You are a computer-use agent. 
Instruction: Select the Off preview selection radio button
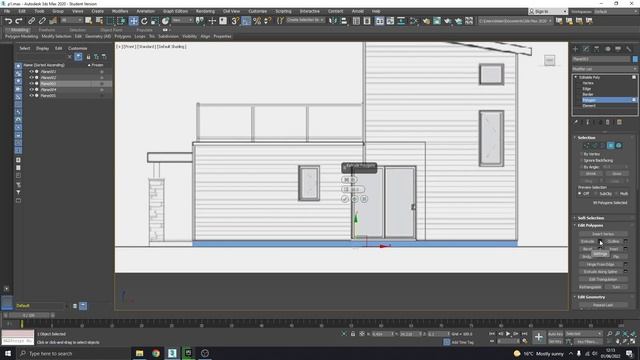(580, 193)
